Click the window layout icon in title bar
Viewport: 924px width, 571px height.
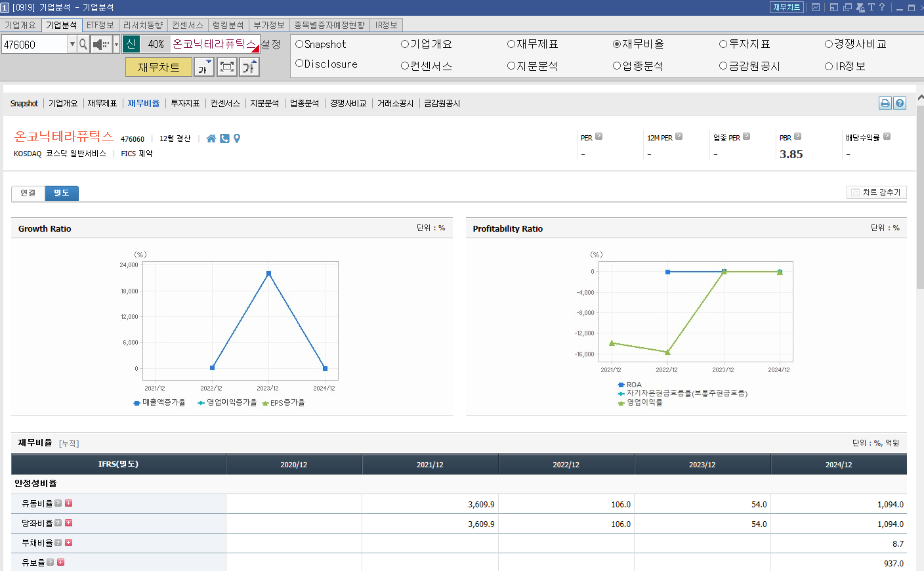[834, 7]
